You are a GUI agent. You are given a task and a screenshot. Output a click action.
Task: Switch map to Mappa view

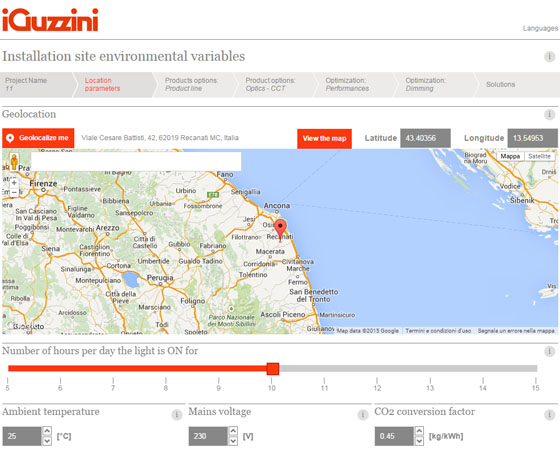[x=510, y=156]
